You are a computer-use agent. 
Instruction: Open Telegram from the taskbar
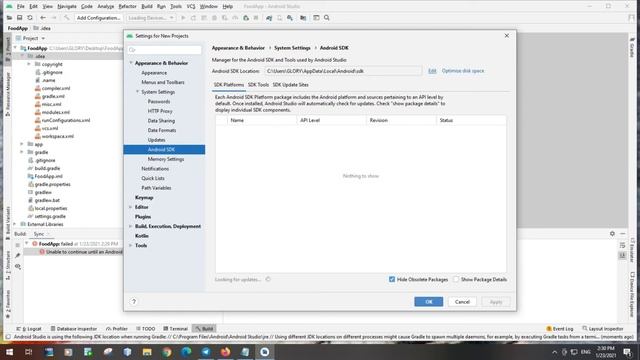coord(206,352)
